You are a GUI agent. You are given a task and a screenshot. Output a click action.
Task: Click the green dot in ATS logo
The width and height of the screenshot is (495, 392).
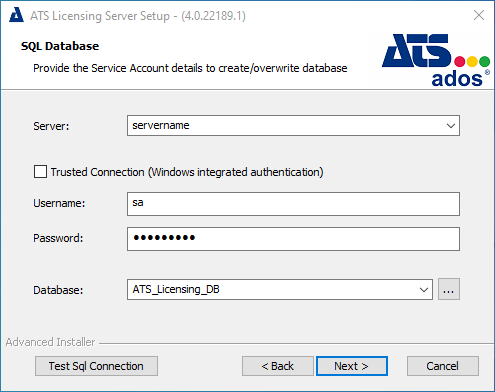(x=484, y=61)
